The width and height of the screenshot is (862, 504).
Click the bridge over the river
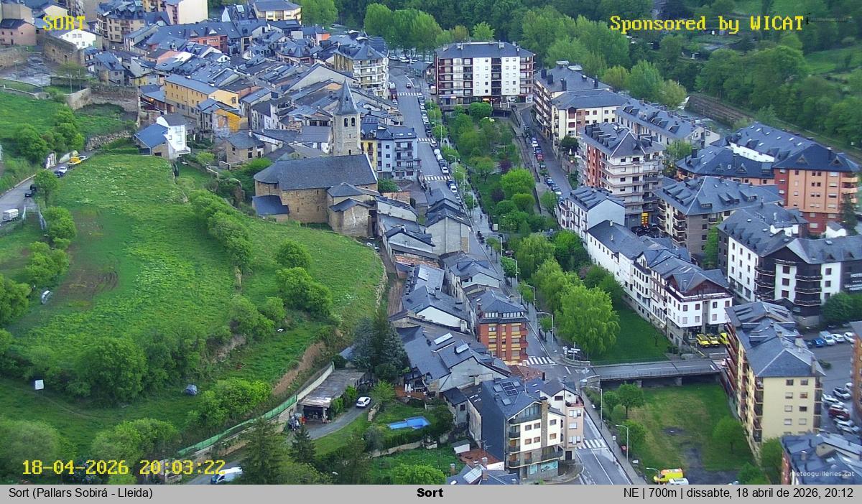coord(654,370)
